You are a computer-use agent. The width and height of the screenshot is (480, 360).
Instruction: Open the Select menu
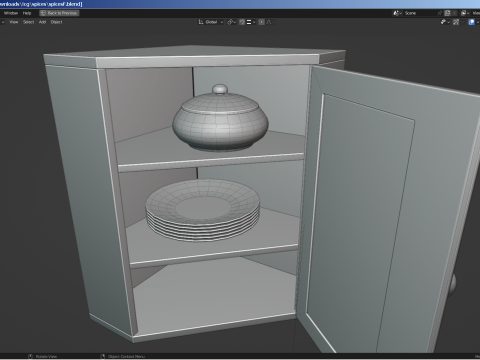[x=29, y=22]
